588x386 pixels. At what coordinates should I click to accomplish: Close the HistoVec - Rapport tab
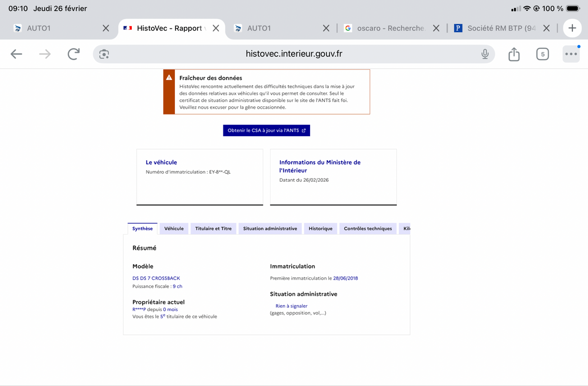216,28
